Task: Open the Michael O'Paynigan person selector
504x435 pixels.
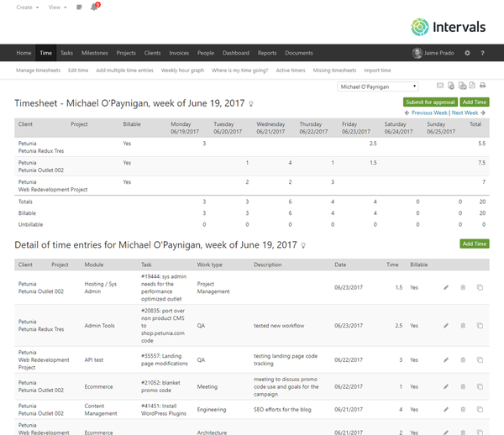Action: (x=378, y=86)
